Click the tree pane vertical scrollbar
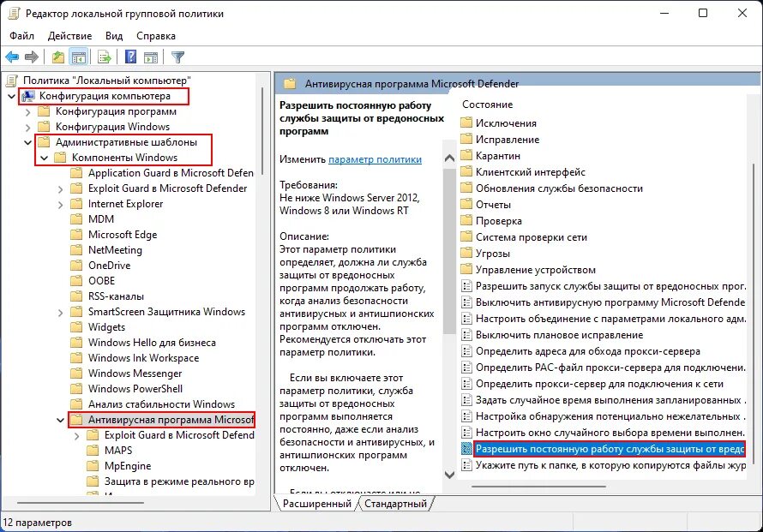 pyautogui.click(x=262, y=131)
